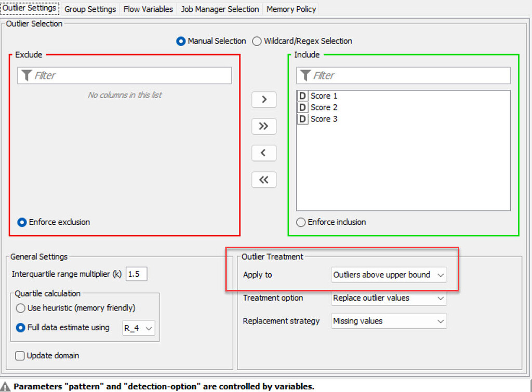Click the double type icon for Score 1
Viewport: 532px width, 392px height.
pos(302,96)
